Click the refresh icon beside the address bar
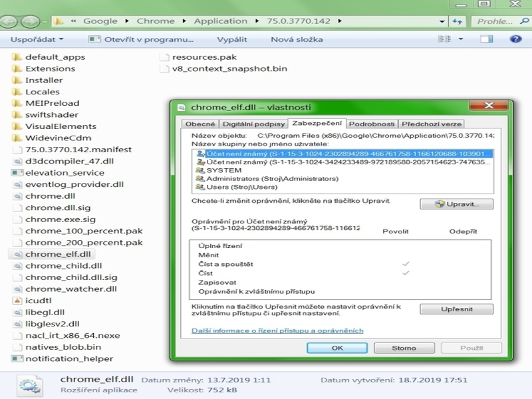 pyautogui.click(x=457, y=21)
